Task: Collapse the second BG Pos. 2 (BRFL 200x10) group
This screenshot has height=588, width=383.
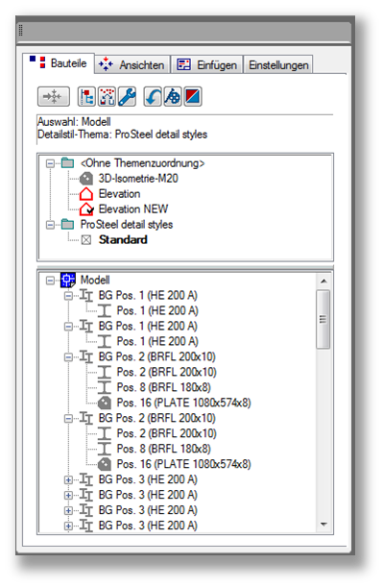Action: coord(68,419)
